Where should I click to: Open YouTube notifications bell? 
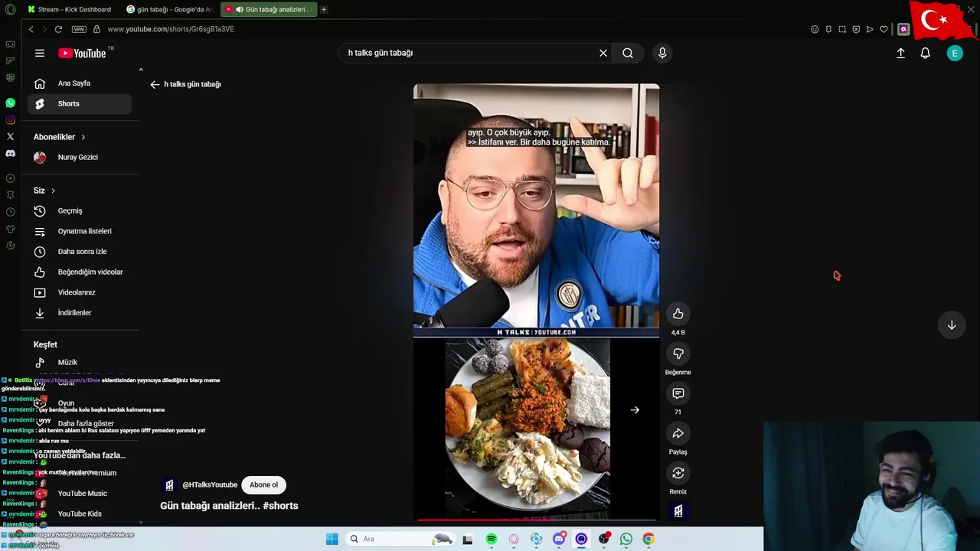click(x=925, y=53)
